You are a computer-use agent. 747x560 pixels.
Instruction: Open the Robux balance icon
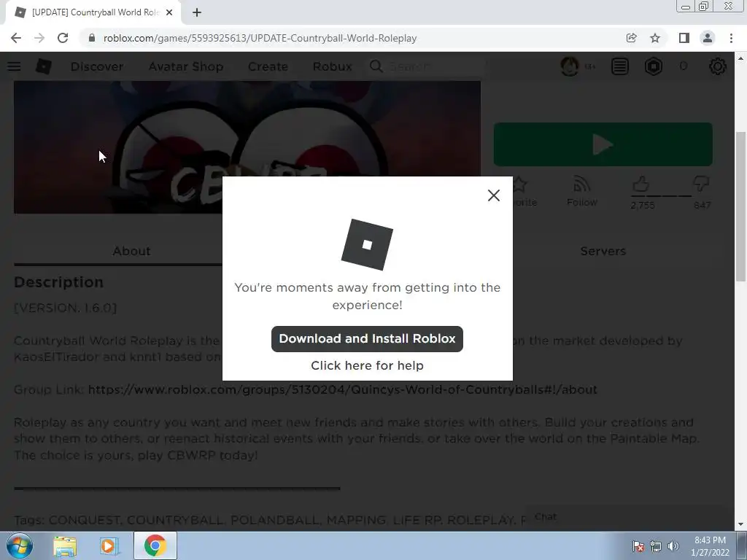tap(654, 66)
